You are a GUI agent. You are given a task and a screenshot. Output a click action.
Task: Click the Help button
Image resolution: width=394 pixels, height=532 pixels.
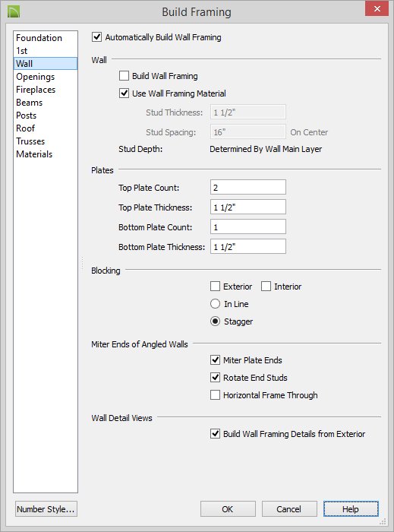351,509
